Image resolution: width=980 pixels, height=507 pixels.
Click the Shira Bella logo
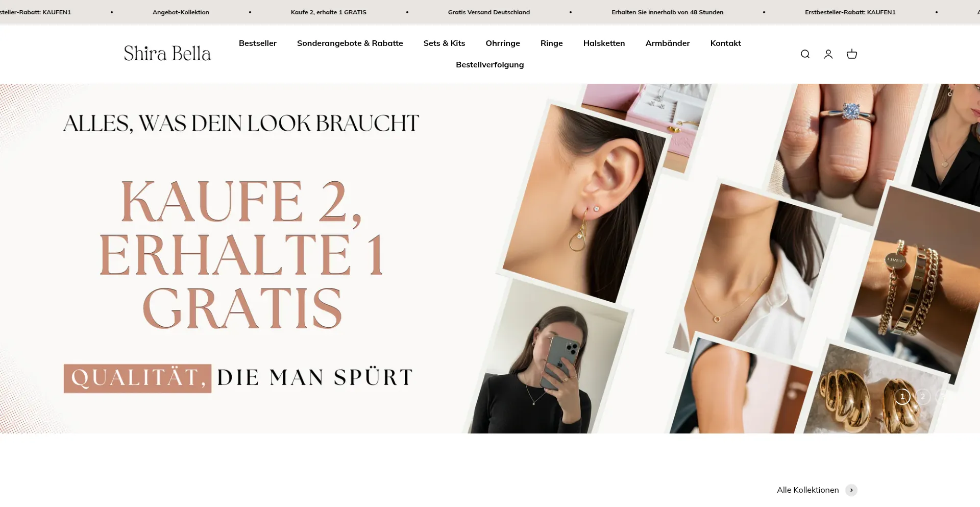click(167, 54)
